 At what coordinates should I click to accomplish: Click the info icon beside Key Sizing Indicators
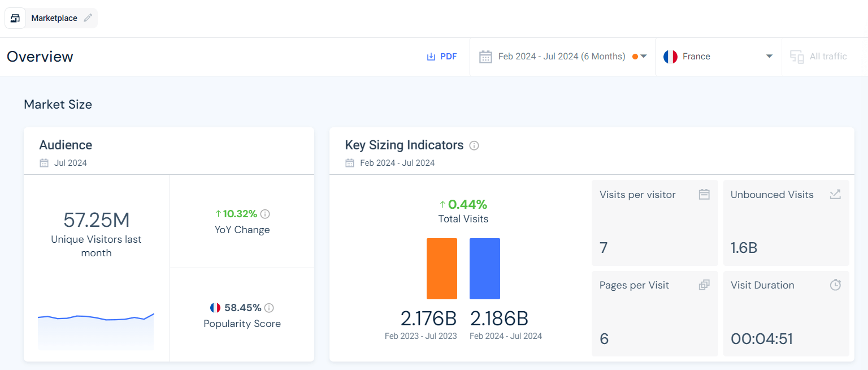pyautogui.click(x=474, y=145)
